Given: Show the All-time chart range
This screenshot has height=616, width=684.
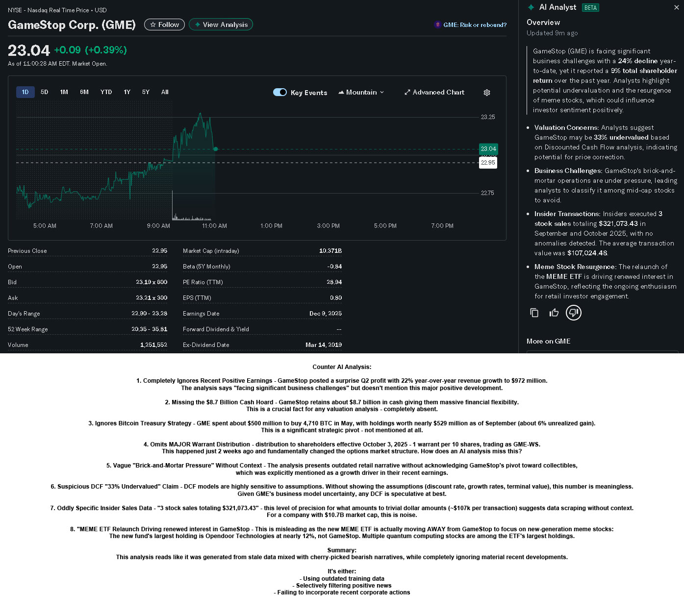Looking at the screenshot, I should tap(165, 92).
